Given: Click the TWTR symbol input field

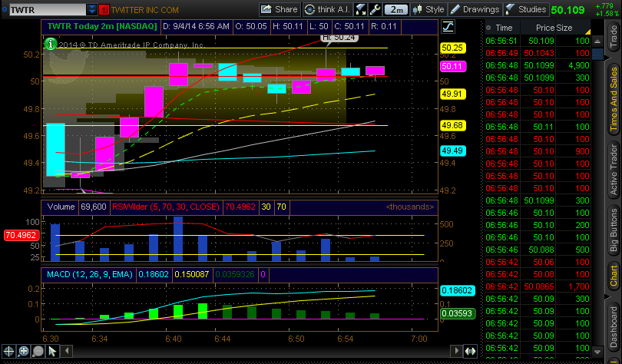Looking at the screenshot, I should pos(48,10).
